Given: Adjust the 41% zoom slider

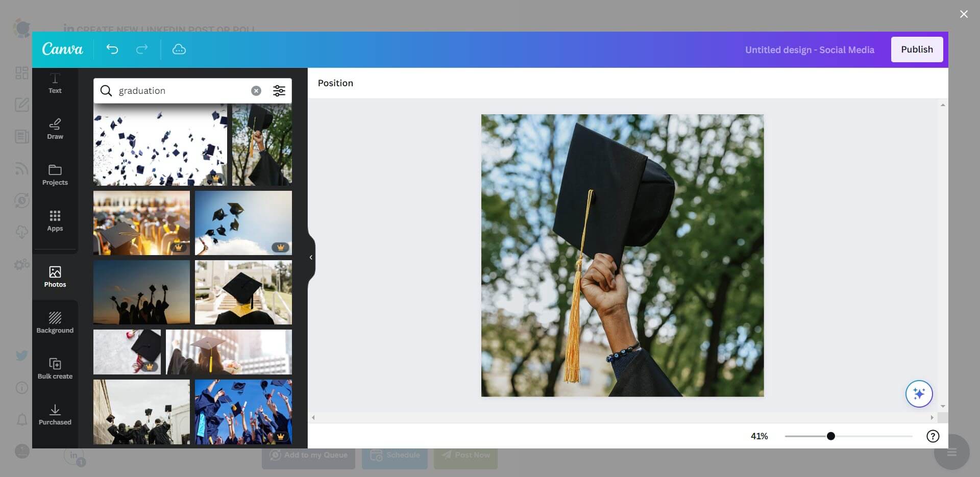Looking at the screenshot, I should [x=830, y=436].
